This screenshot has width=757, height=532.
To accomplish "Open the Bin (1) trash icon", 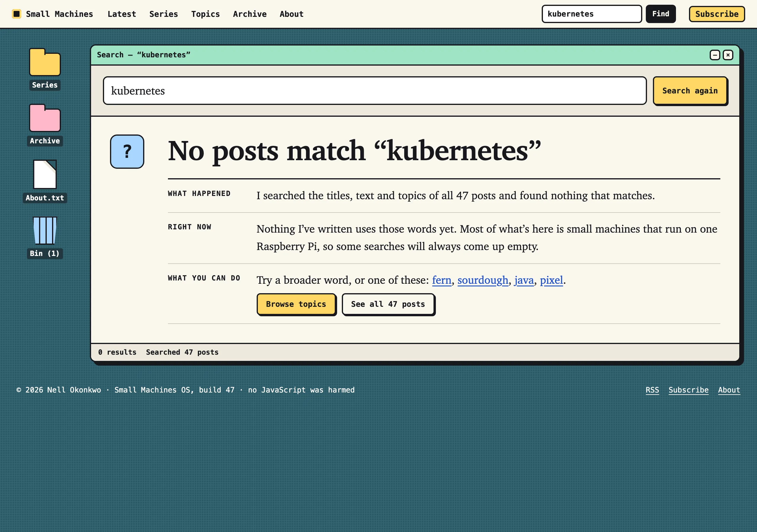I will 45,231.
